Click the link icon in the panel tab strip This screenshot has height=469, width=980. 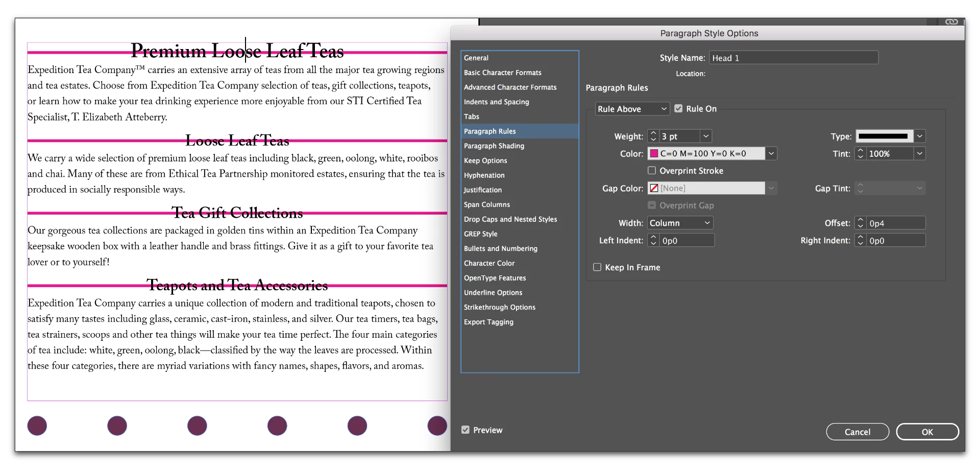click(x=951, y=22)
